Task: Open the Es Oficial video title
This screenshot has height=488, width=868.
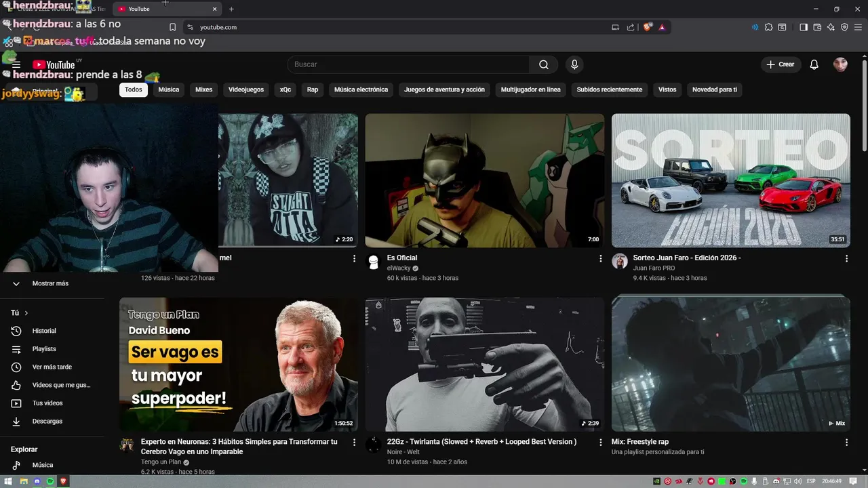Action: [x=402, y=258]
